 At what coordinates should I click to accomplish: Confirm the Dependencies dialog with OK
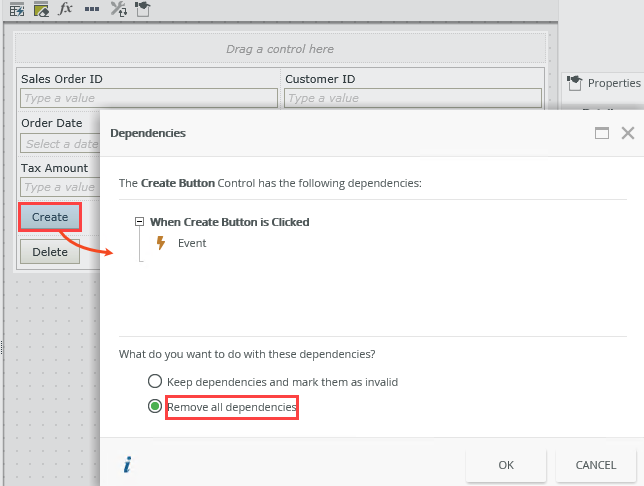pos(506,465)
